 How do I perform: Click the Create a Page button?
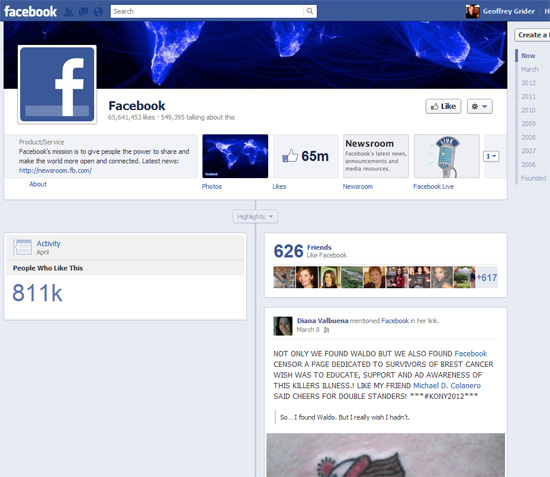click(532, 35)
